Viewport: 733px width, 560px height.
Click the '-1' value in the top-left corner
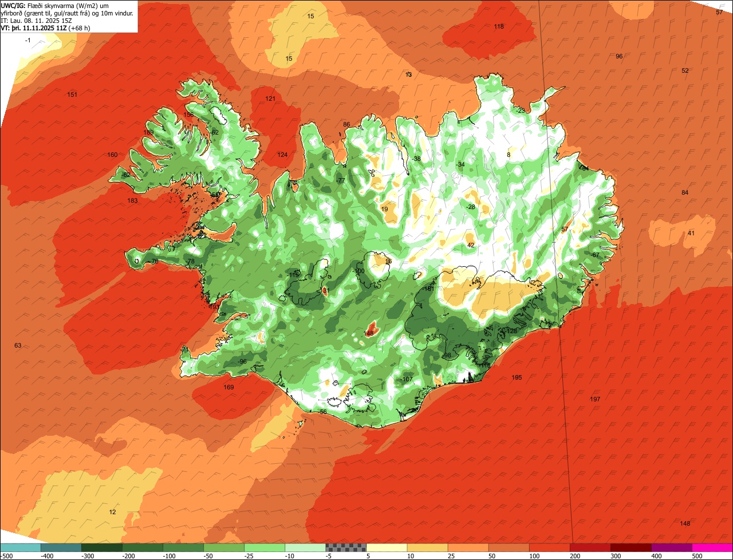[27, 40]
